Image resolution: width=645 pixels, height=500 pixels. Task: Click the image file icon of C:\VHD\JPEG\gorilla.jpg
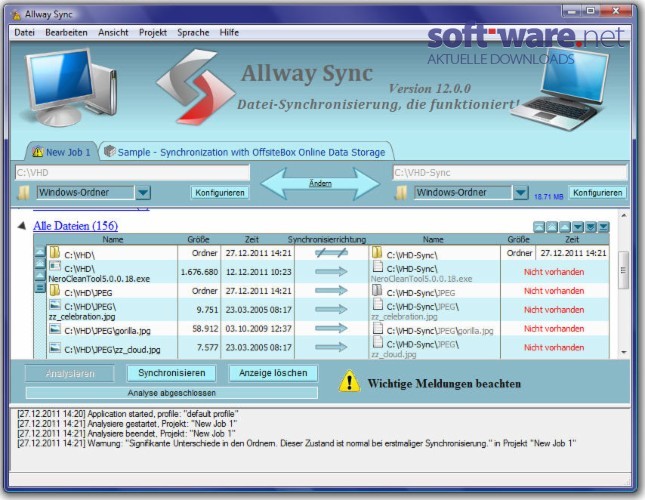pos(55,329)
